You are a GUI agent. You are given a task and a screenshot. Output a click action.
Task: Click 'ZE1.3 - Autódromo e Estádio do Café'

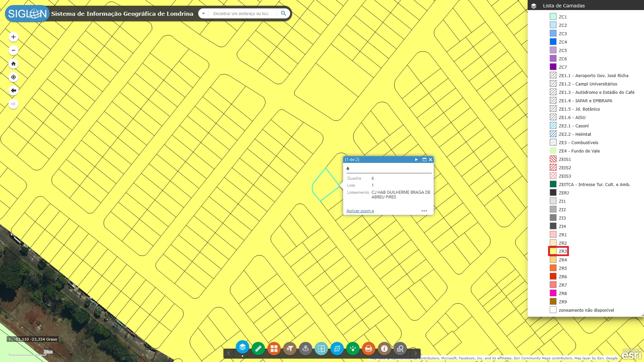pyautogui.click(x=596, y=92)
